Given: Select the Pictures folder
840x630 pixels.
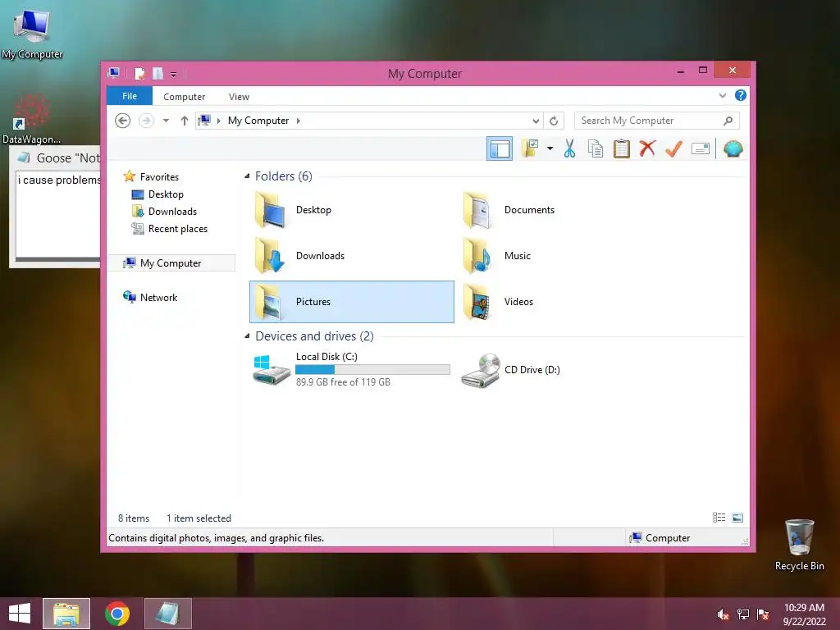Looking at the screenshot, I should click(351, 302).
